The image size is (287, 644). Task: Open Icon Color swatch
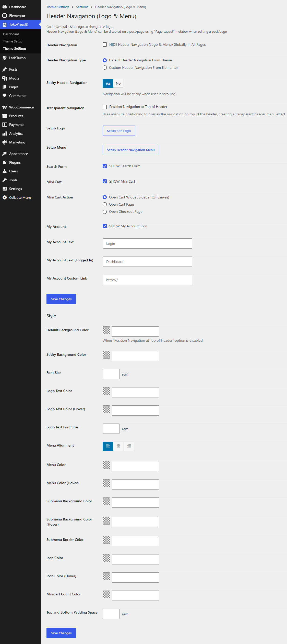click(x=106, y=558)
